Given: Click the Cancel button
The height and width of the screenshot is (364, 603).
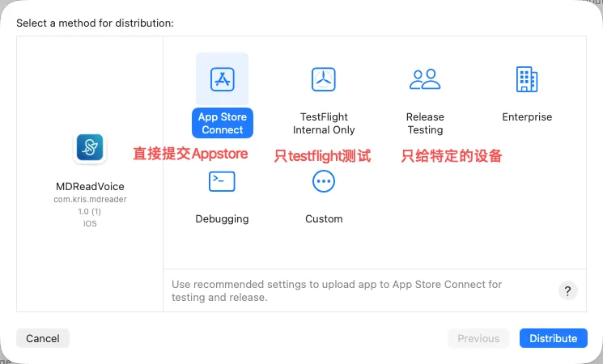Looking at the screenshot, I should tap(43, 338).
